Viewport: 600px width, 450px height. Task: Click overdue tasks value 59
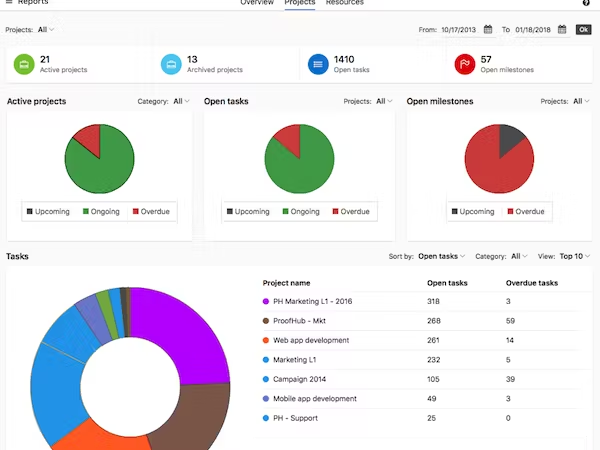pyautogui.click(x=510, y=321)
